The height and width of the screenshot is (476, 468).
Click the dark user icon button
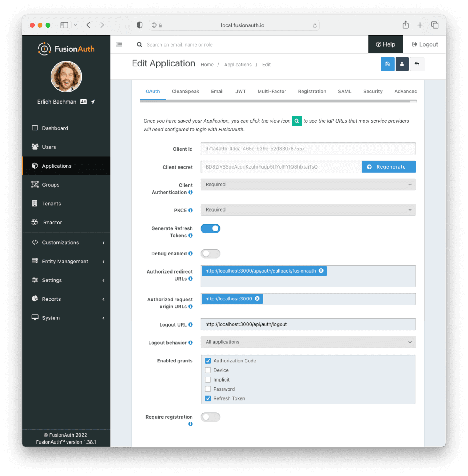coord(402,64)
